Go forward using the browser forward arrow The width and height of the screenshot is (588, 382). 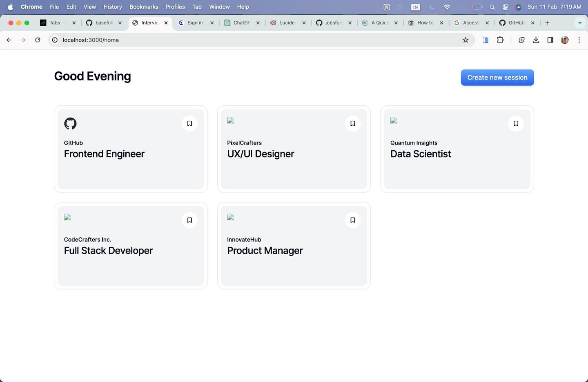click(23, 40)
